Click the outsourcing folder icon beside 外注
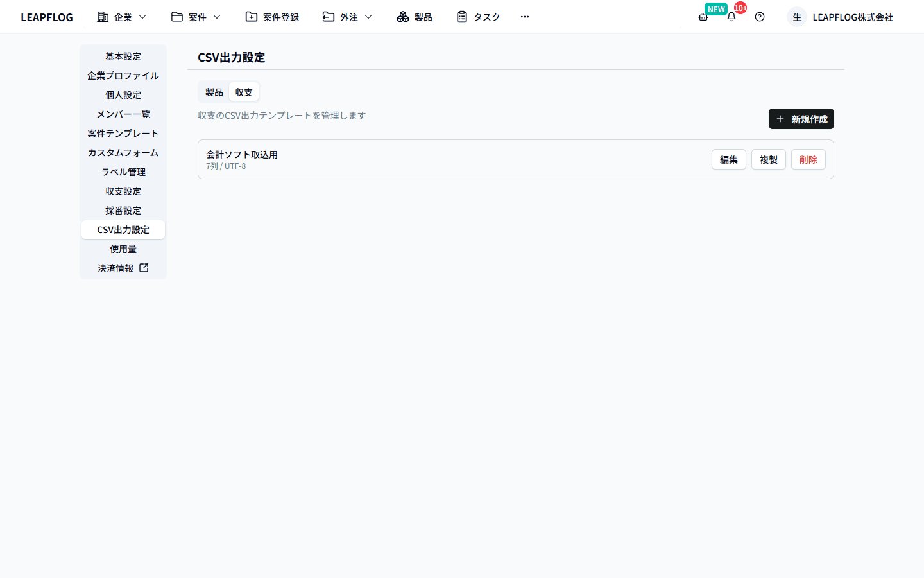Viewport: 924px width, 578px height. click(329, 17)
